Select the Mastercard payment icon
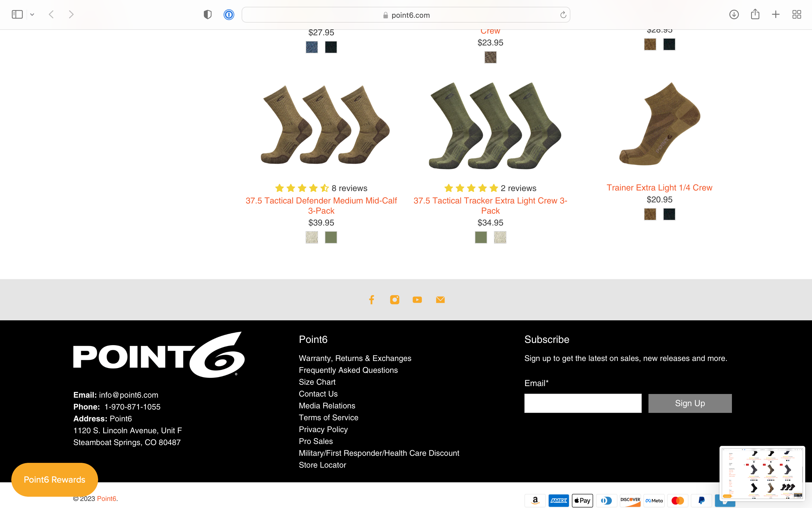This screenshot has width=812, height=508. click(x=678, y=501)
